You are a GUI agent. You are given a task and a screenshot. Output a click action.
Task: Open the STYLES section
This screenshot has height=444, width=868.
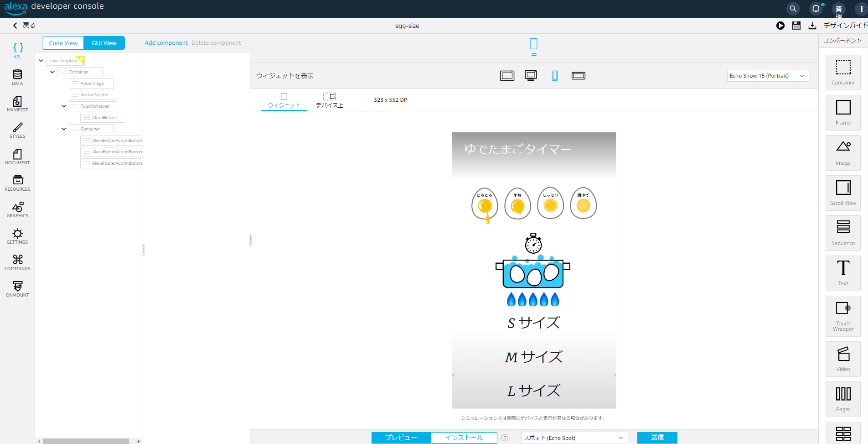click(x=17, y=130)
